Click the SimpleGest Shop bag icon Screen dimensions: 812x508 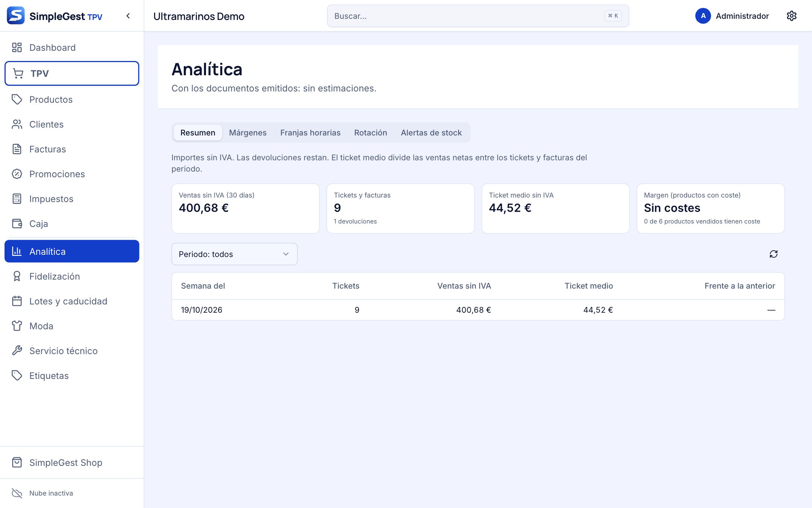[x=17, y=462]
